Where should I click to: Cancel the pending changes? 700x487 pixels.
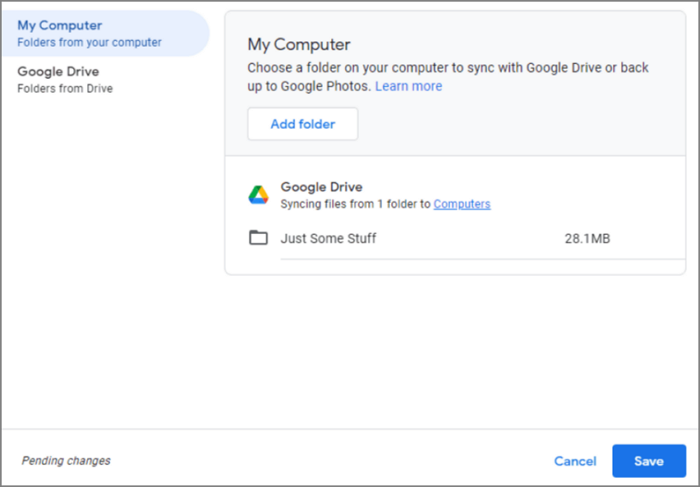(575, 461)
